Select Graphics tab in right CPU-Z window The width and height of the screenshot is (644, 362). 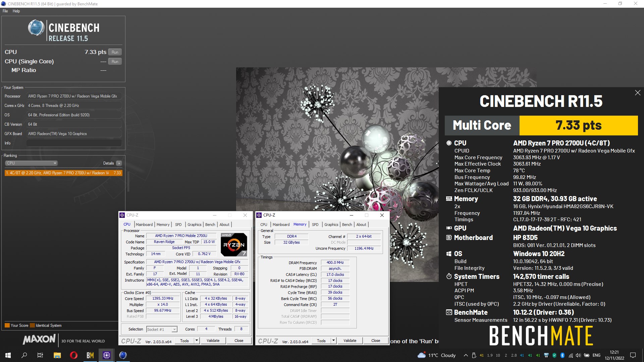point(331,225)
